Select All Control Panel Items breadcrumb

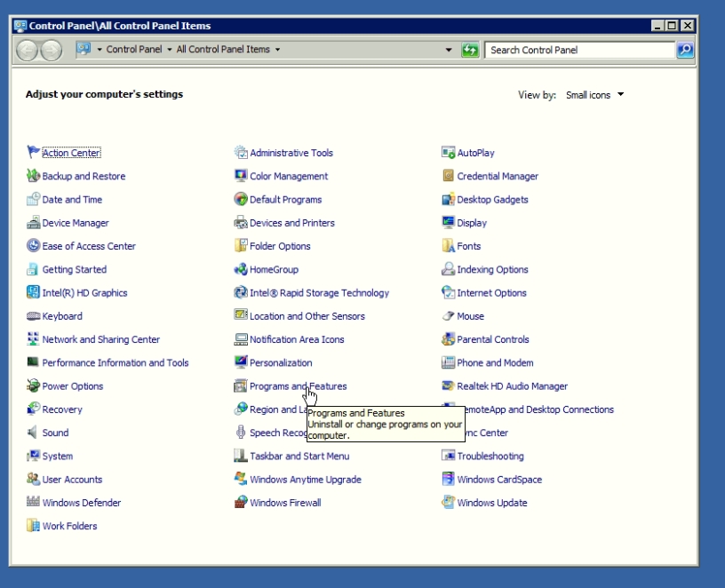(223, 50)
